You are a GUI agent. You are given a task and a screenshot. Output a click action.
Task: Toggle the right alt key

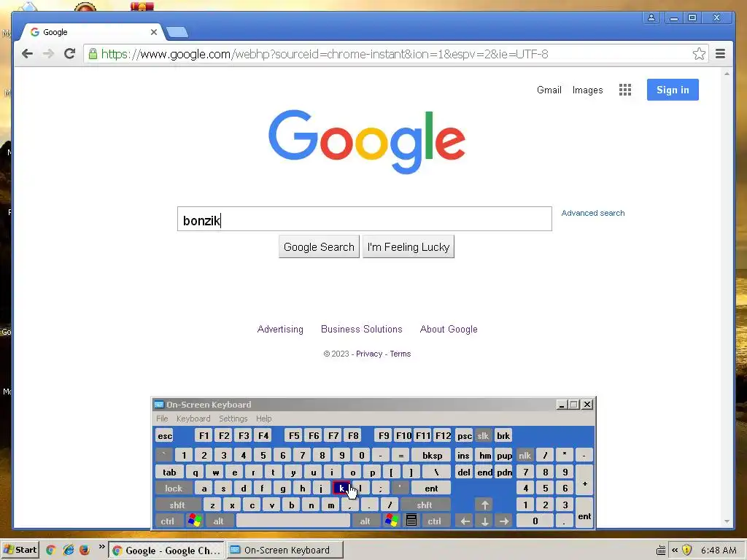365,521
